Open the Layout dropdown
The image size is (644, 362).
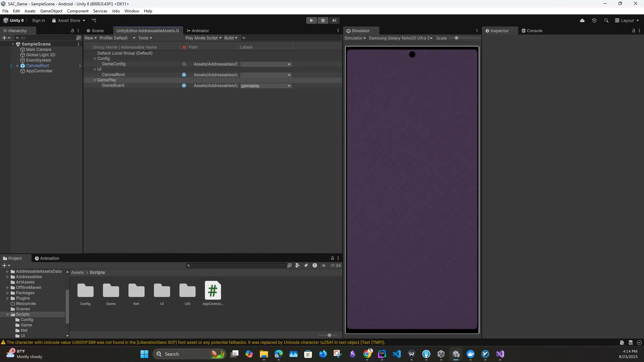pyautogui.click(x=627, y=20)
